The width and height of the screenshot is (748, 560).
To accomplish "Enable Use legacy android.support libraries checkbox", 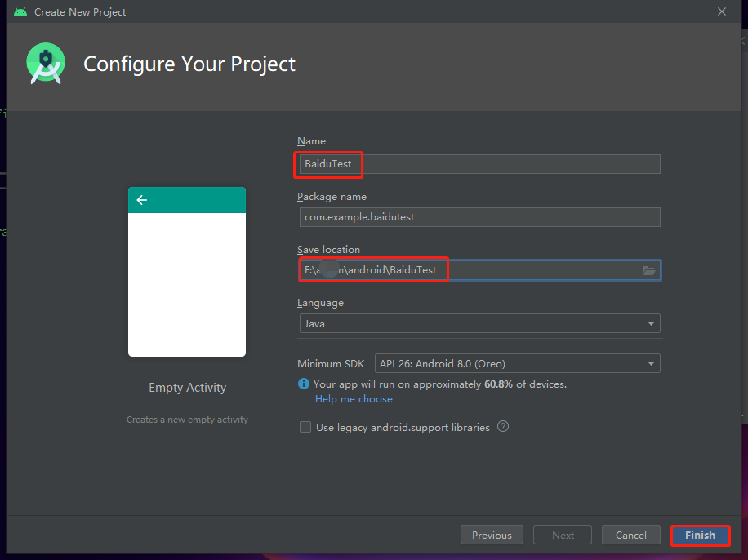I will (305, 427).
